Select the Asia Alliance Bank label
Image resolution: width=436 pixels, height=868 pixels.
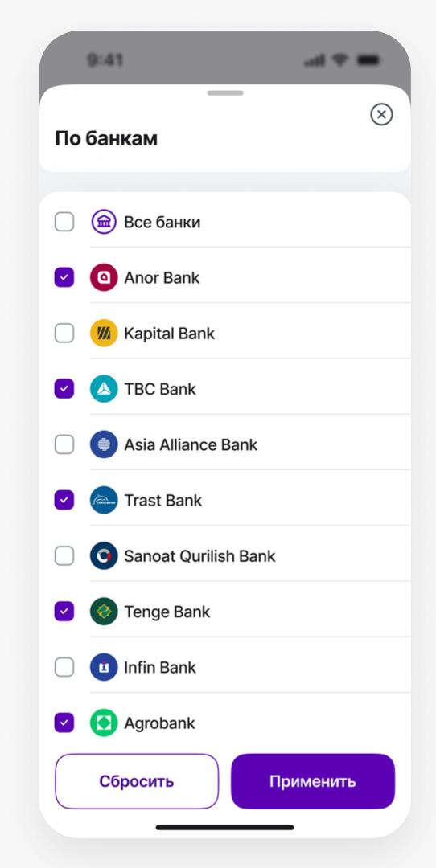pyautogui.click(x=191, y=444)
